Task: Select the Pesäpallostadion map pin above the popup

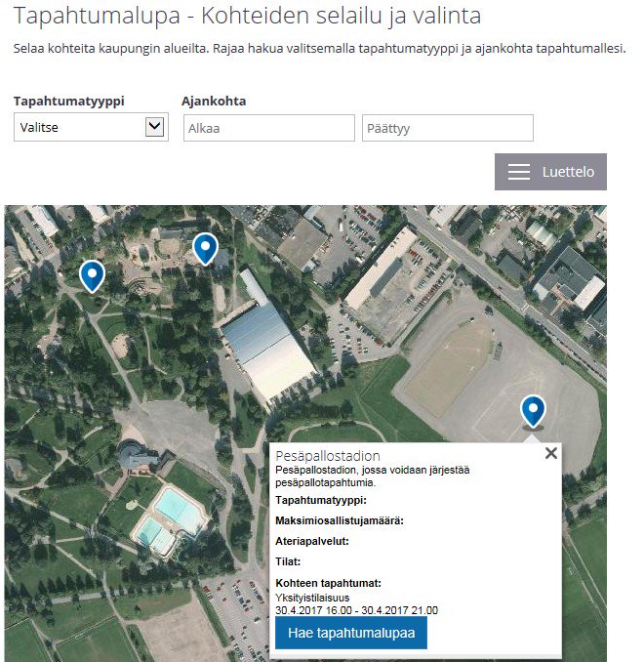Action: point(533,412)
